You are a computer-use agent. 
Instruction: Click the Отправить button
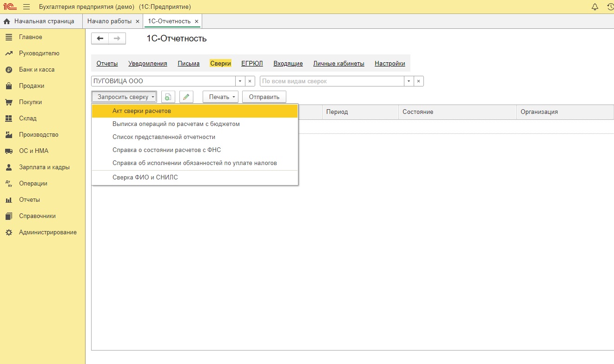coord(264,97)
